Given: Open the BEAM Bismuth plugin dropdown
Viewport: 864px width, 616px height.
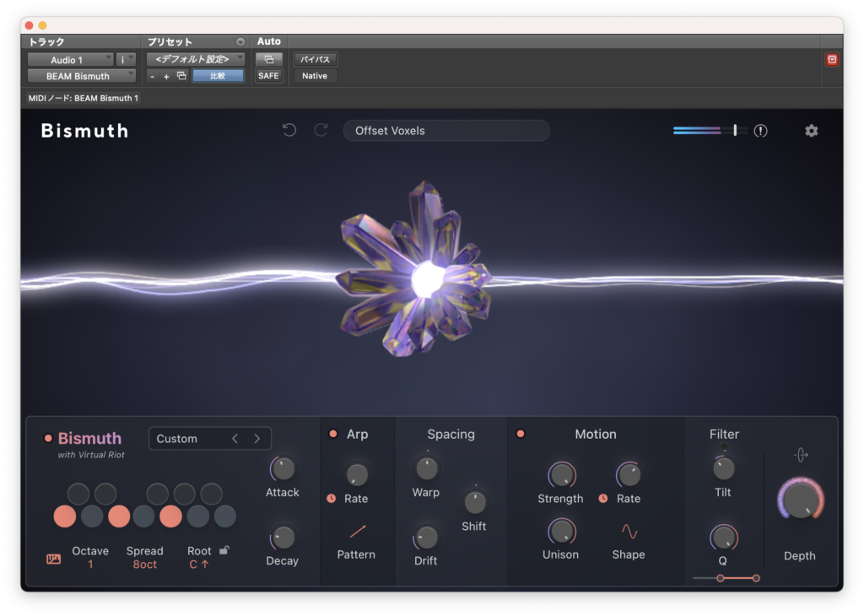Looking at the screenshot, I should (82, 76).
